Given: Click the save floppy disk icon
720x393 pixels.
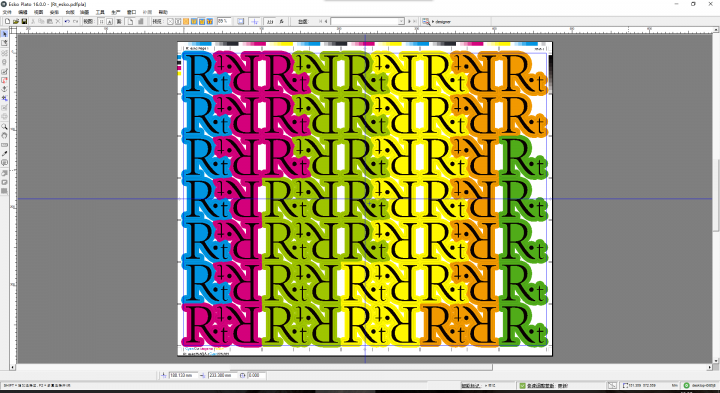Looking at the screenshot, I should pos(24,22).
